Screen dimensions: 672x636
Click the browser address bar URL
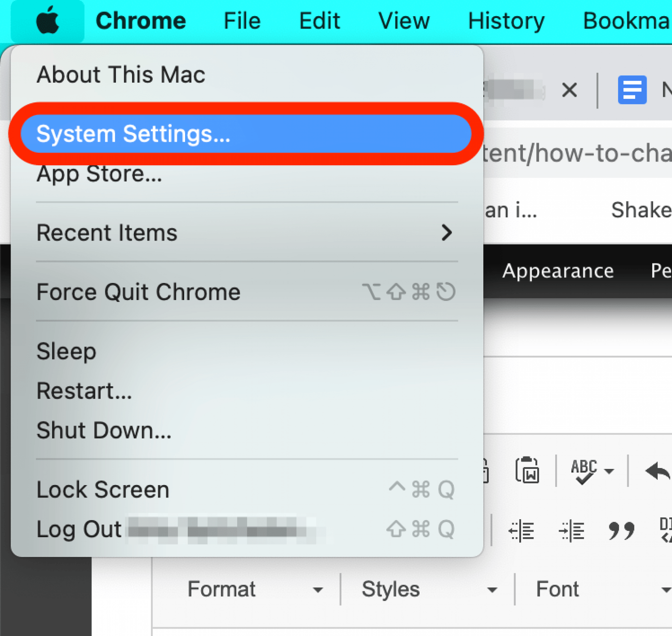click(576, 153)
